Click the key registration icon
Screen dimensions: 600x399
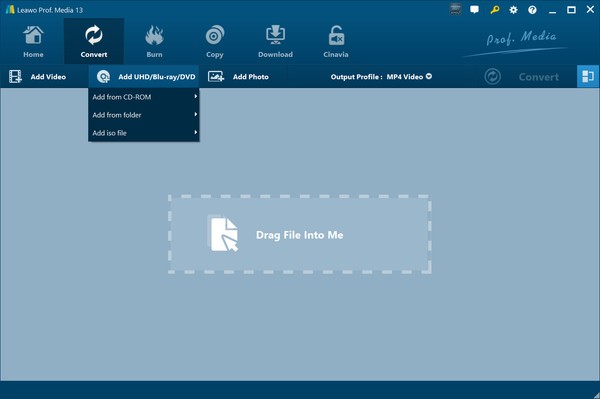(x=494, y=10)
